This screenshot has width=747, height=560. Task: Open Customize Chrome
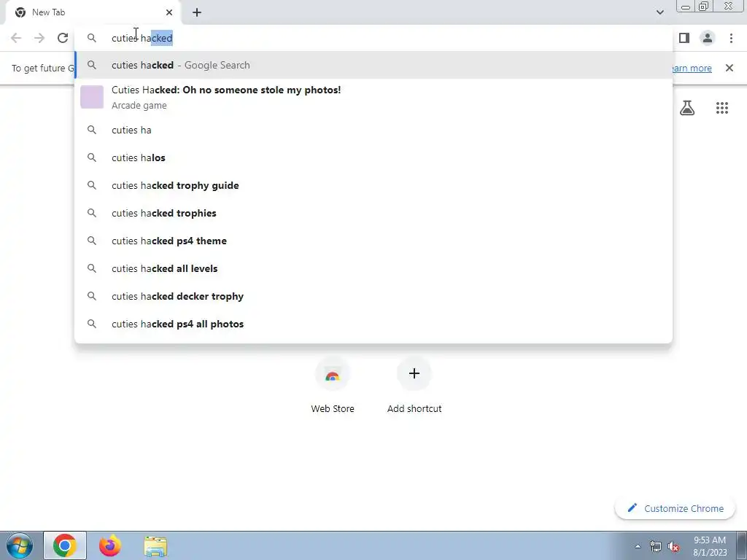(675, 508)
